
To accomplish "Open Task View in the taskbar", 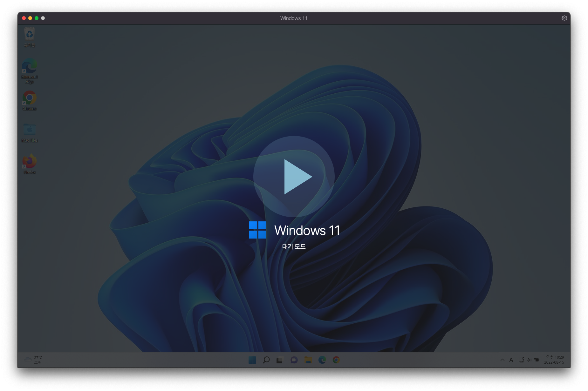I will (280, 360).
